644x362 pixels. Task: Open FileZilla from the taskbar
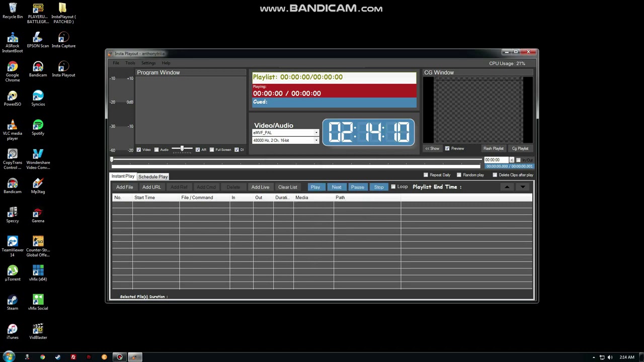[x=73, y=357]
